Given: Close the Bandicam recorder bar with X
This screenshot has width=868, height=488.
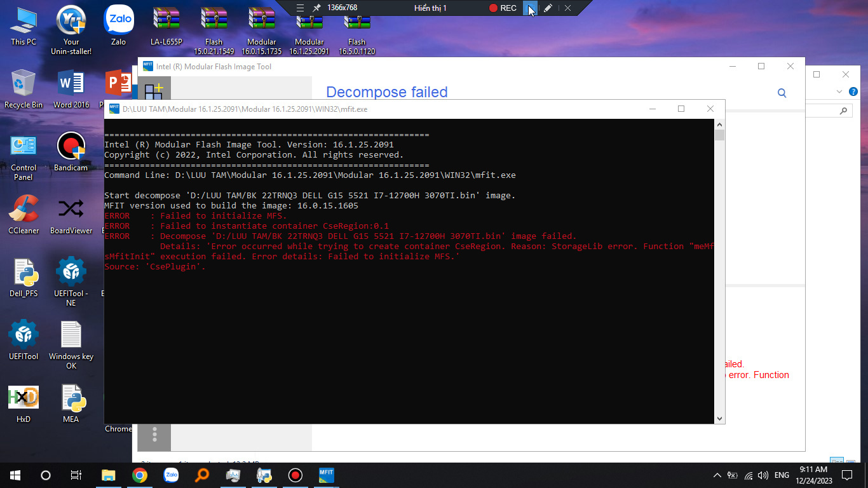Looking at the screenshot, I should tap(567, 8).
